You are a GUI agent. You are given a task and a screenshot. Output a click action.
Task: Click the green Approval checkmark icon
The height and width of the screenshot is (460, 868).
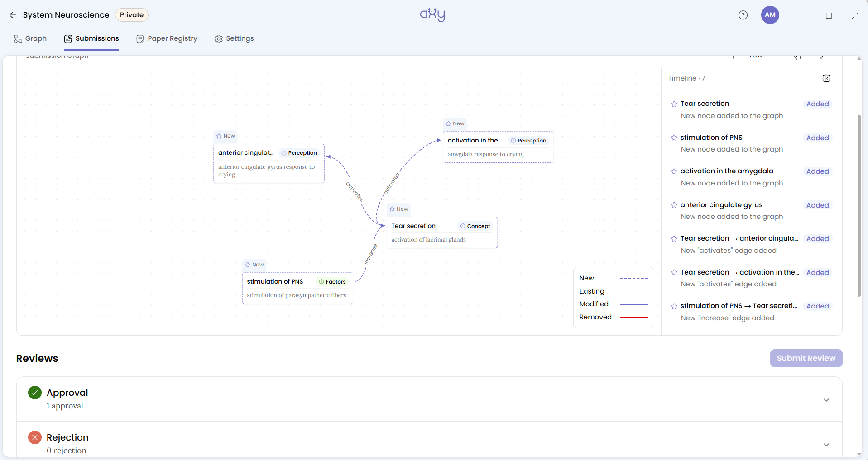tap(35, 393)
